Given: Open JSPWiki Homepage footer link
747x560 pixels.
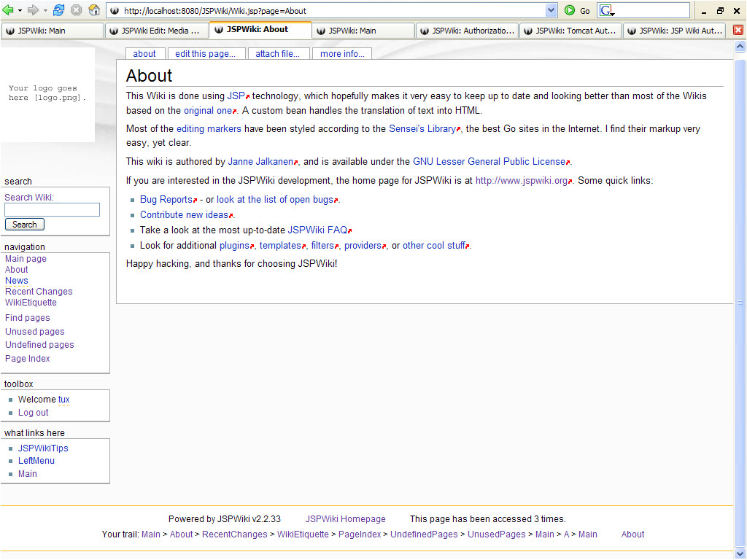Looking at the screenshot, I should coord(345,519).
